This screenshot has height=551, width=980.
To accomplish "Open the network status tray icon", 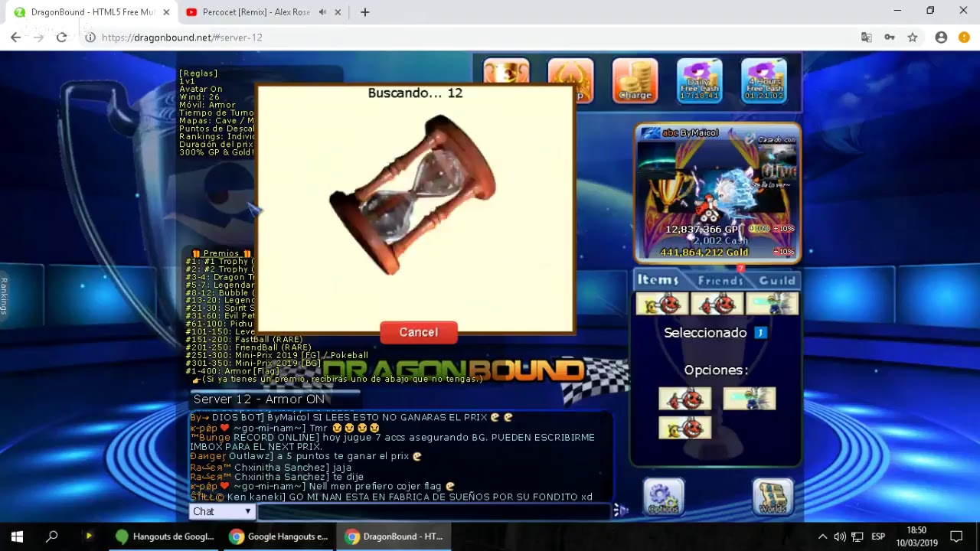I will pyautogui.click(x=857, y=536).
